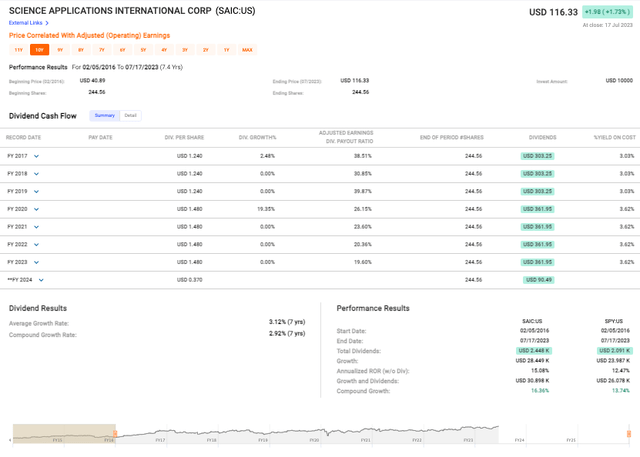Screen dimensions: 640x457
Task: Expand the FY 2023 dividend row
Action: click(x=36, y=262)
